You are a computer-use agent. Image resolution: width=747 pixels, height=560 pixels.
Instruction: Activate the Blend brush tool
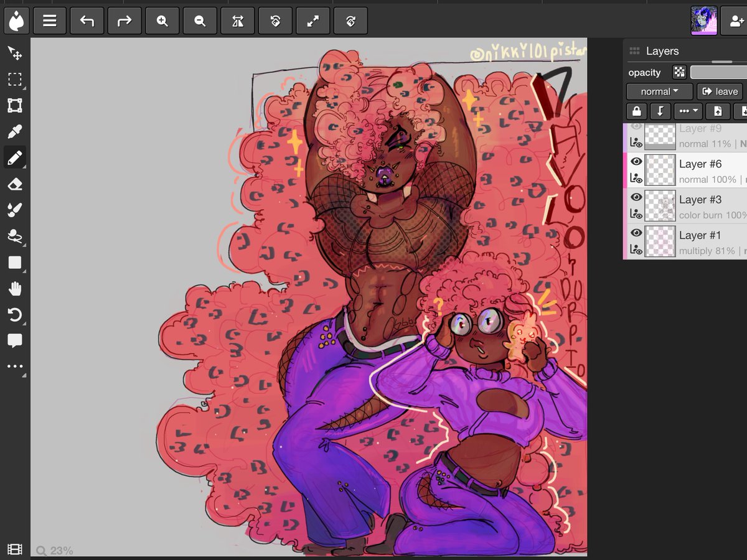pos(15,210)
